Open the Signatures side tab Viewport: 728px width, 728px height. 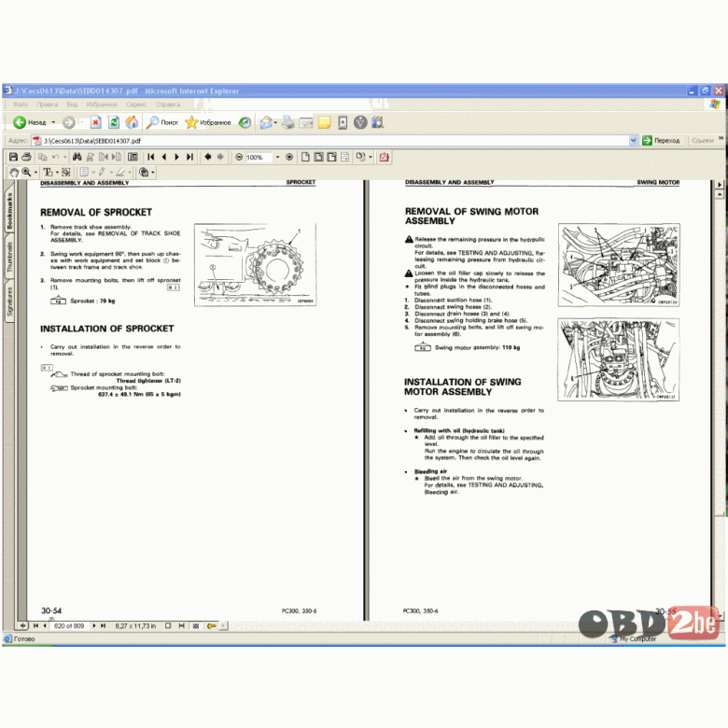tap(9, 301)
